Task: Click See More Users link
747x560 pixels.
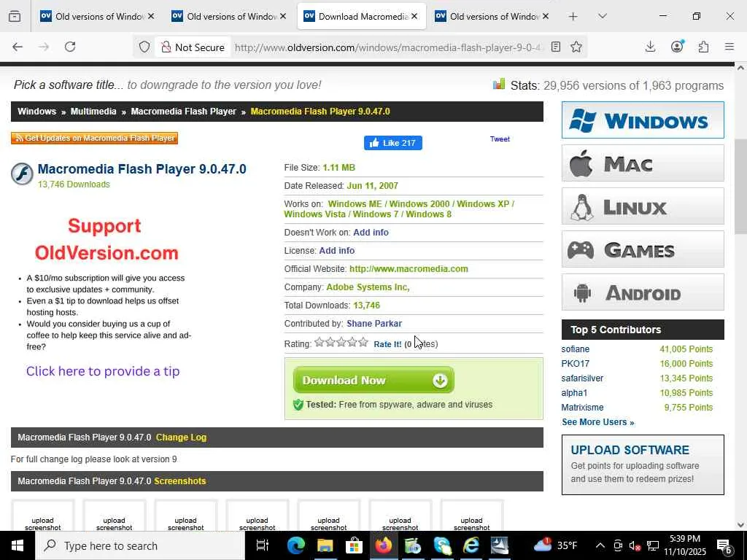Action: tap(598, 422)
